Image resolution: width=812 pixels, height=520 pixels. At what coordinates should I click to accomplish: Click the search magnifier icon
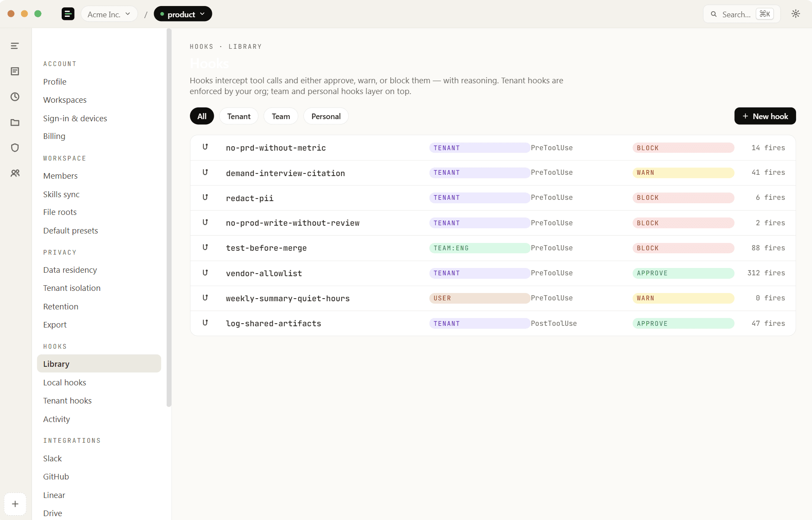click(x=714, y=14)
